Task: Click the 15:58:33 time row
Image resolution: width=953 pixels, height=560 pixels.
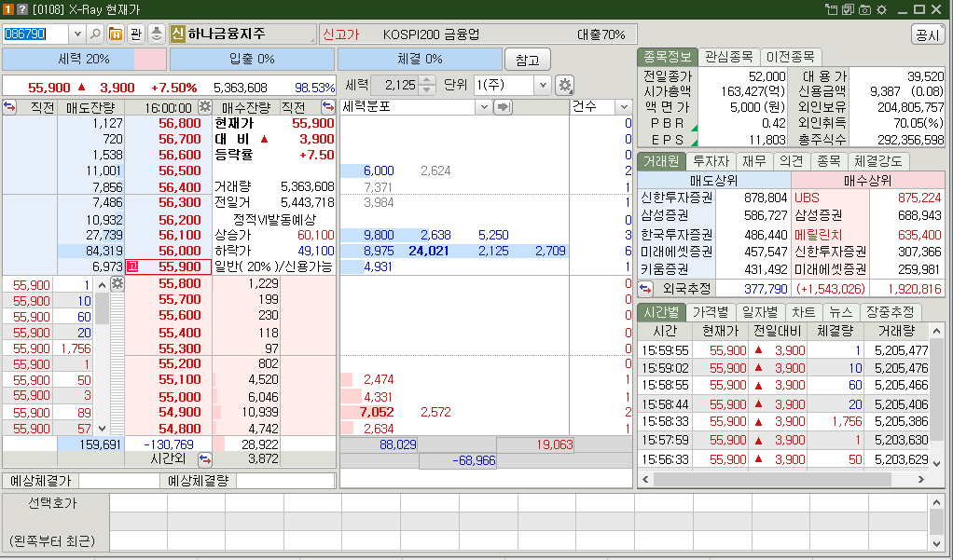Action: 784,421
